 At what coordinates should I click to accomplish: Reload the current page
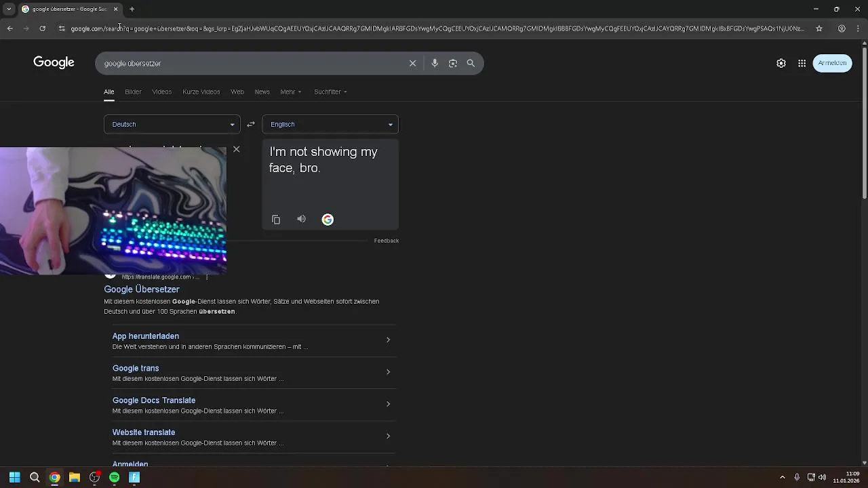42,28
